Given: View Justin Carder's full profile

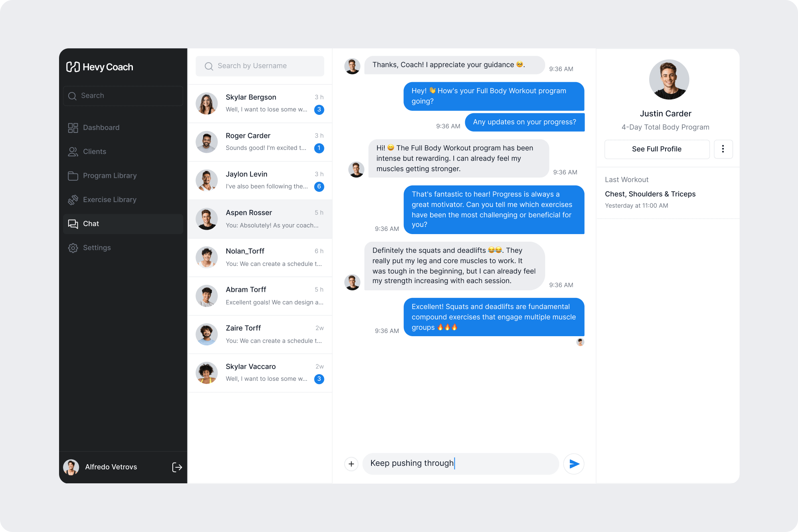Looking at the screenshot, I should [657, 149].
